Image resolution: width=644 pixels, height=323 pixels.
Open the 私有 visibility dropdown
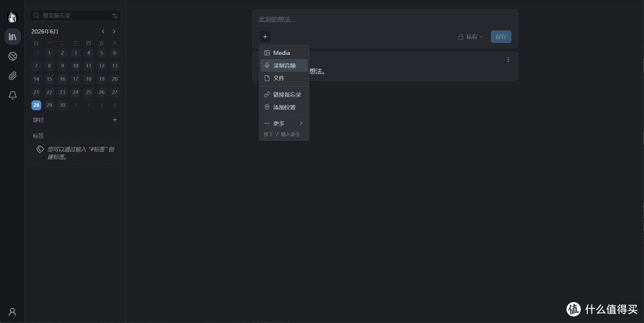coord(470,36)
